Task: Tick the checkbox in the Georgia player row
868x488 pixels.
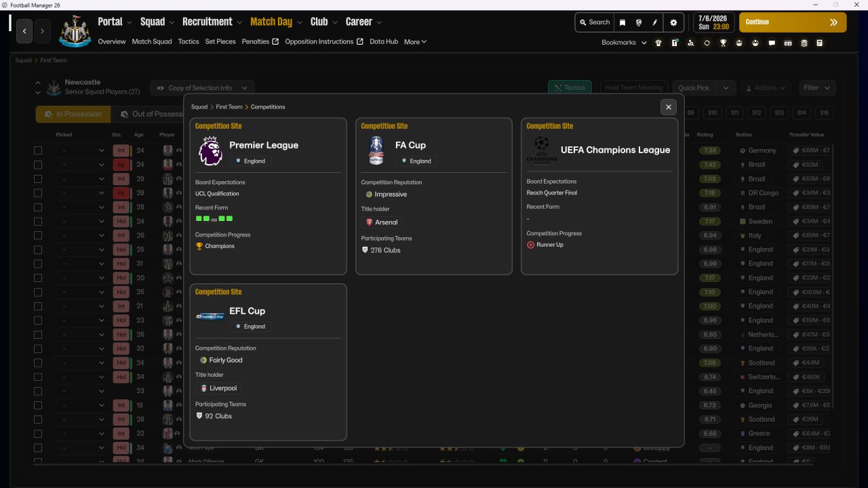Action: [38, 405]
